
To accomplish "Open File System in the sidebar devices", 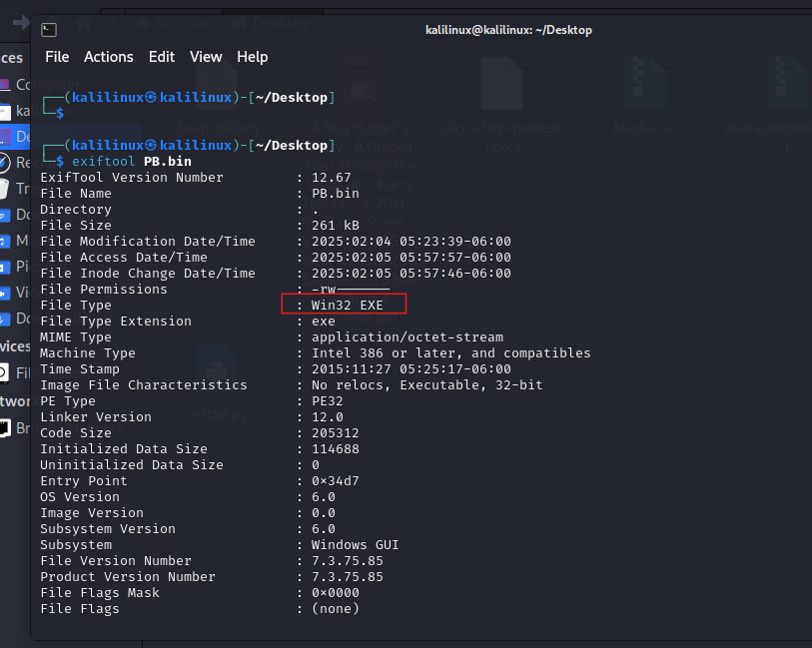I will click(x=15, y=372).
